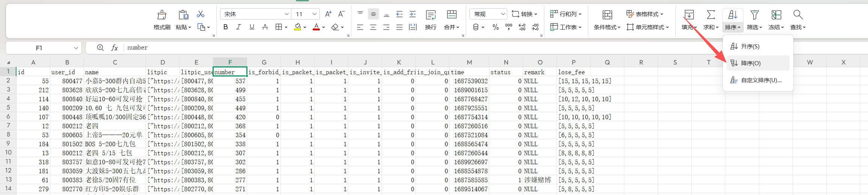The height and width of the screenshot is (195, 868).
Task: Click the scissors cut icon
Action: tap(201, 14)
